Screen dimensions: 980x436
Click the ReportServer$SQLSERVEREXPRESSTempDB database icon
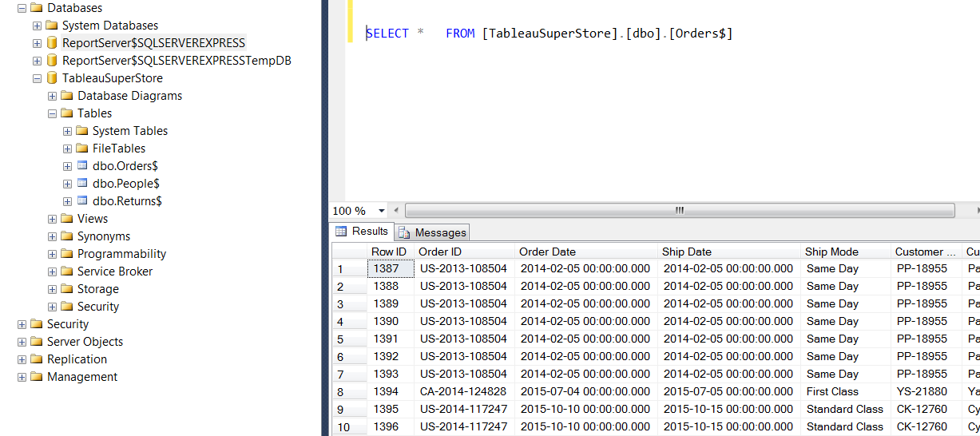[52, 61]
